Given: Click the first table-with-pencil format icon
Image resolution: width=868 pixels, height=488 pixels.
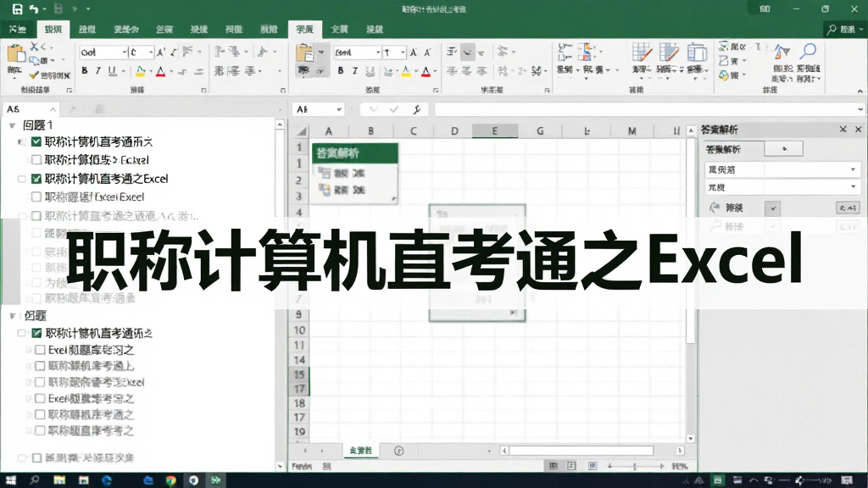Looking at the screenshot, I should coord(642,53).
